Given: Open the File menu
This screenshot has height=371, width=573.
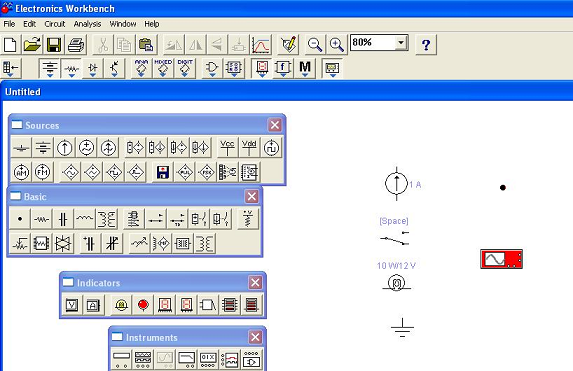Looking at the screenshot, I should click(x=9, y=24).
